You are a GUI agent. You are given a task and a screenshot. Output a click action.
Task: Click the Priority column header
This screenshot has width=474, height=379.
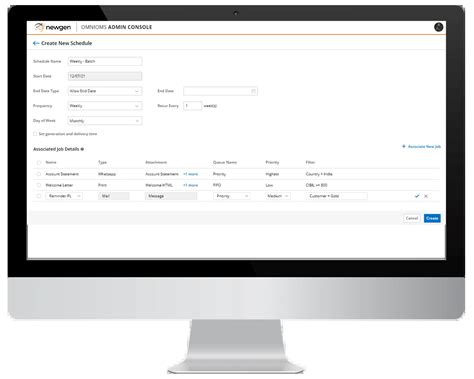[x=272, y=163]
